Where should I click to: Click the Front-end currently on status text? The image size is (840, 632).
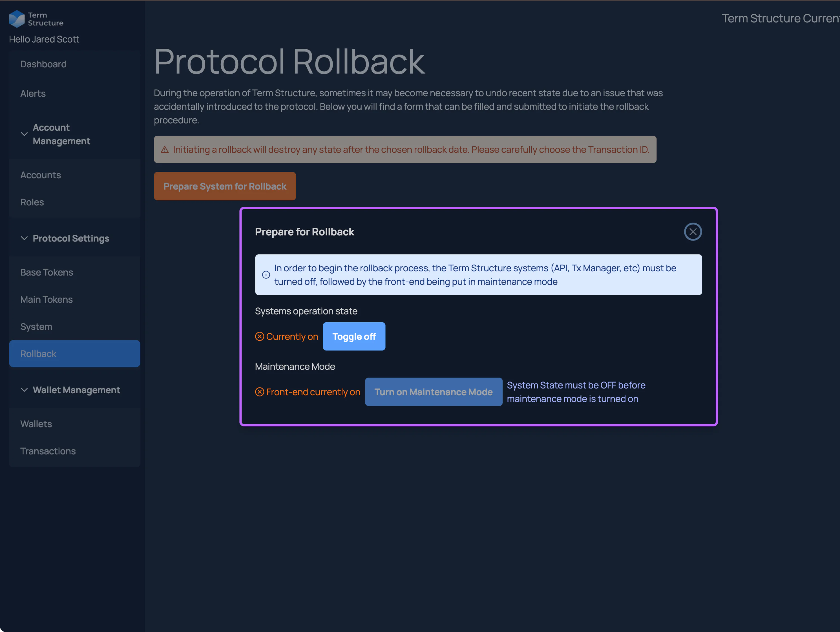pyautogui.click(x=313, y=392)
